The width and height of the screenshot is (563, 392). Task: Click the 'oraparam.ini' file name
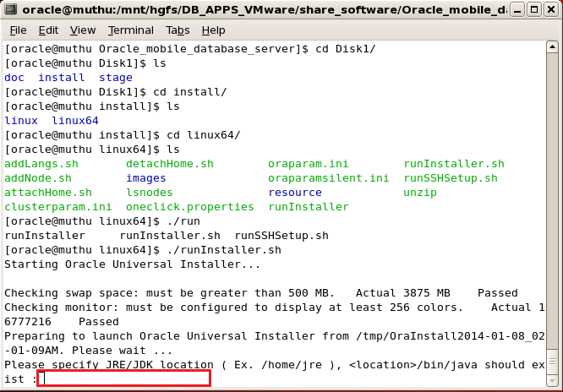309,164
